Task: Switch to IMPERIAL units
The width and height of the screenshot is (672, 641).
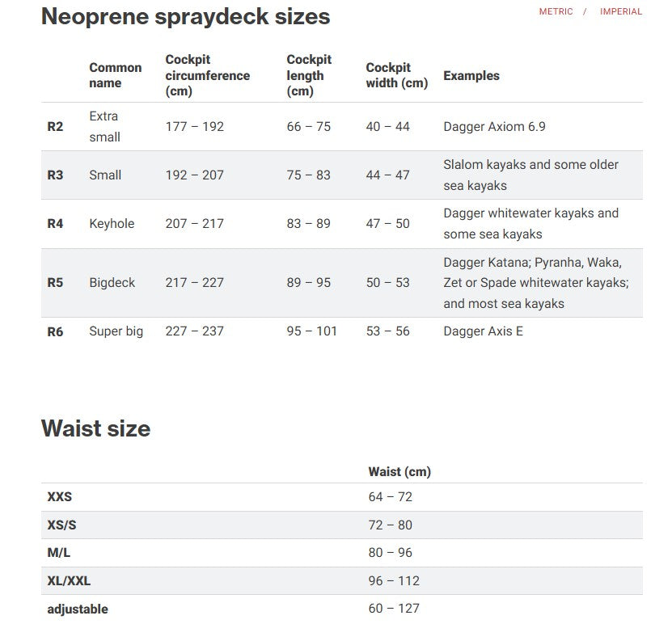Action: click(x=620, y=12)
